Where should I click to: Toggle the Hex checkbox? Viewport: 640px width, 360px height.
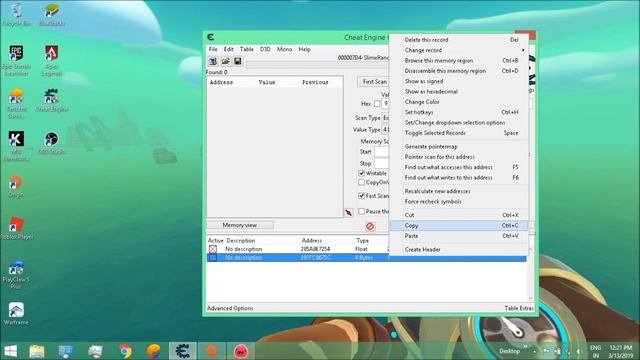[377, 104]
